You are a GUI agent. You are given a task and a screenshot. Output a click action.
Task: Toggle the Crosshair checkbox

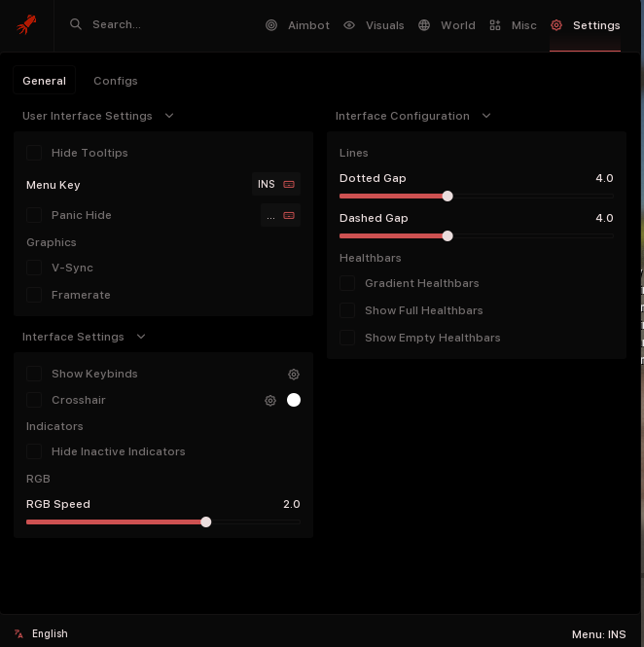[34, 400]
